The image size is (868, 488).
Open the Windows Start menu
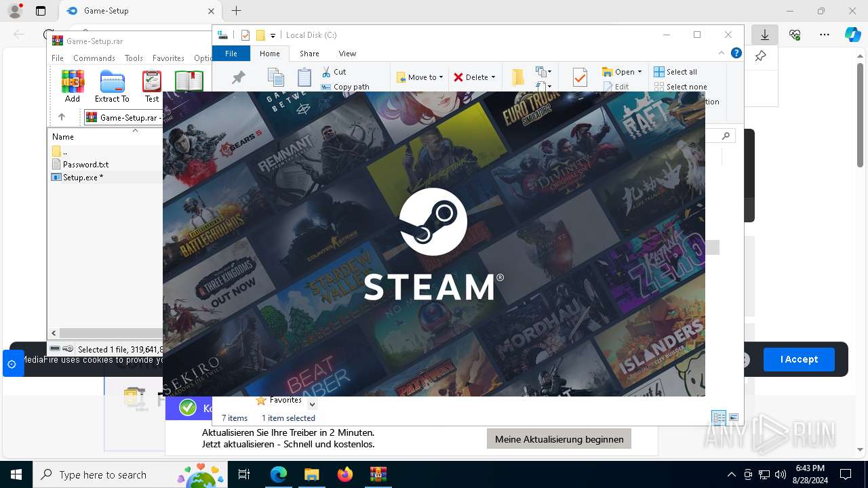point(16,474)
